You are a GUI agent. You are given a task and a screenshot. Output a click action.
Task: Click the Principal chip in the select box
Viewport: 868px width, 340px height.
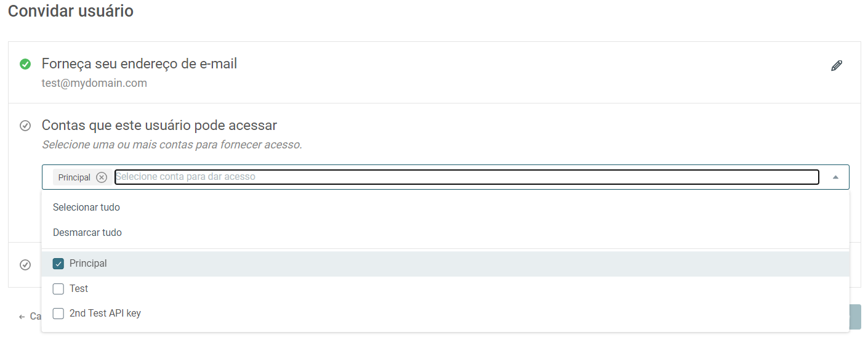tap(74, 177)
